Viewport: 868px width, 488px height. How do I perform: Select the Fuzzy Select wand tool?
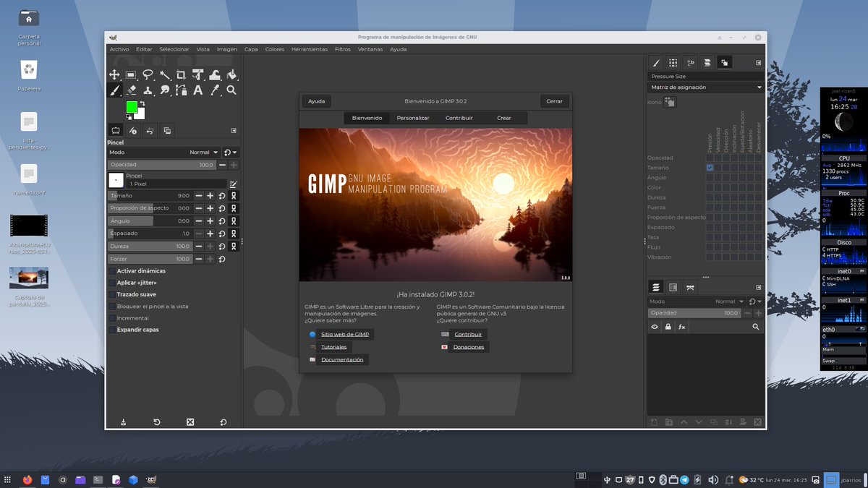tap(164, 74)
